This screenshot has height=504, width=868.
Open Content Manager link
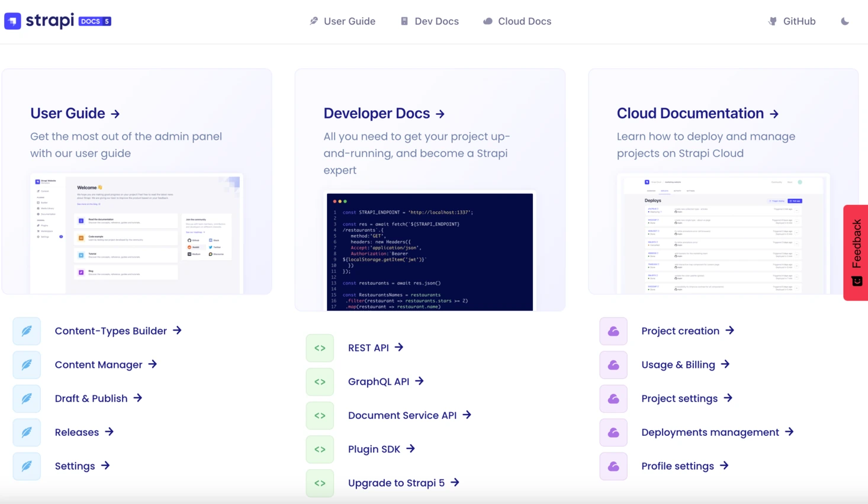coord(106,365)
